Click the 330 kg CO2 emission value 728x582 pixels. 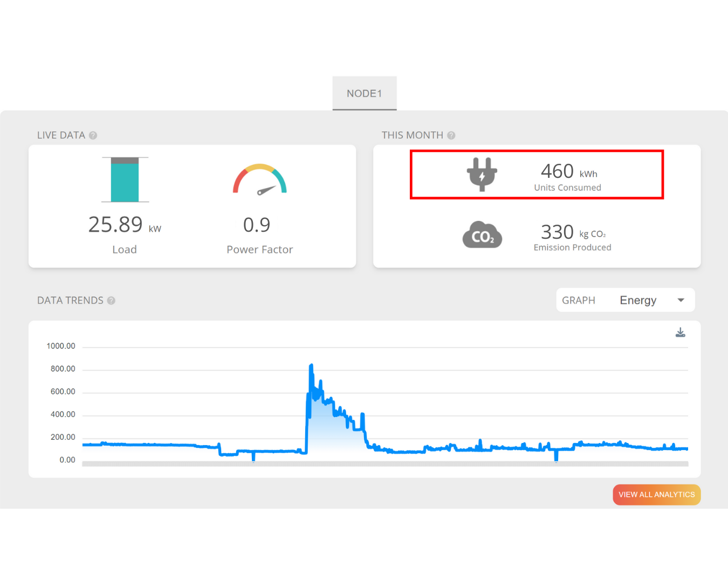[558, 232]
